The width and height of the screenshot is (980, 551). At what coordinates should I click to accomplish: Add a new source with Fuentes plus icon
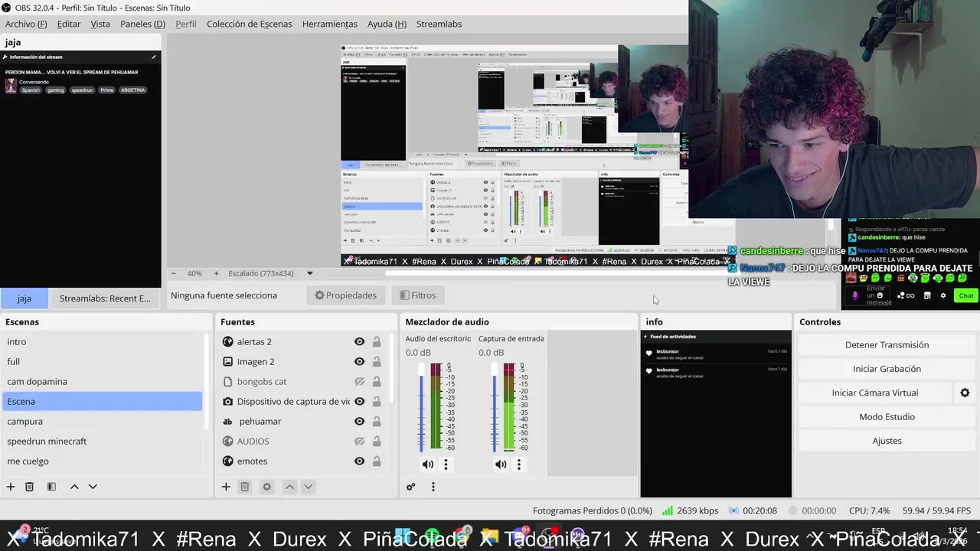226,487
